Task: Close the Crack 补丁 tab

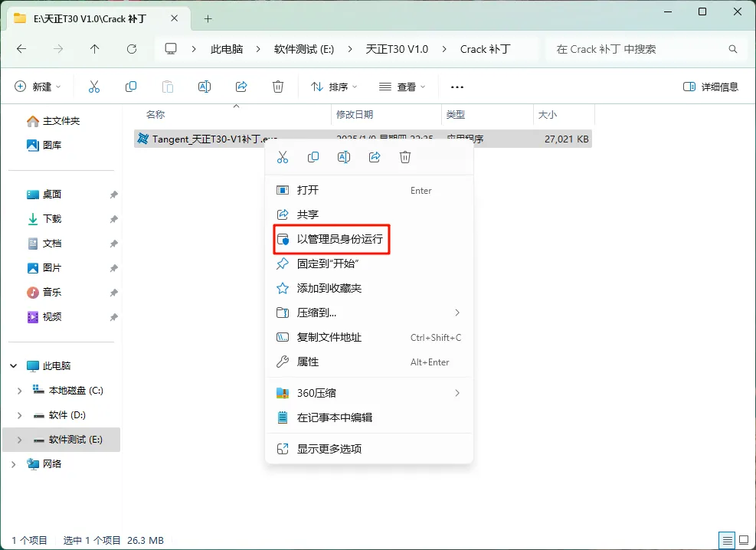Action: [175, 18]
